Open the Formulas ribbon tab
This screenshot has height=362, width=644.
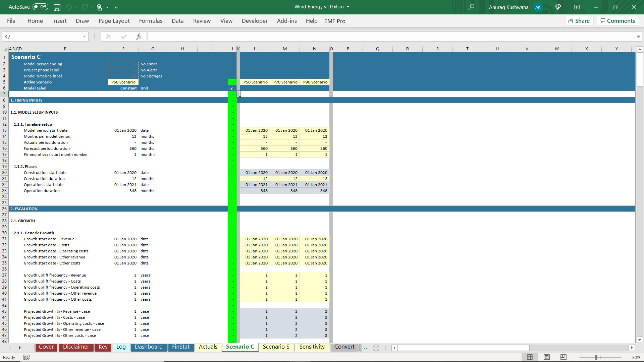point(151,21)
